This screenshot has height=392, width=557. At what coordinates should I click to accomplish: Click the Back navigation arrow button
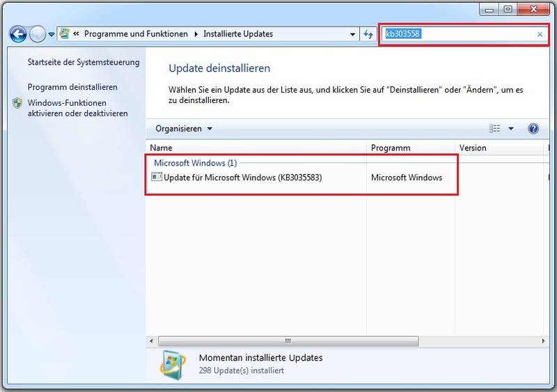pyautogui.click(x=17, y=34)
